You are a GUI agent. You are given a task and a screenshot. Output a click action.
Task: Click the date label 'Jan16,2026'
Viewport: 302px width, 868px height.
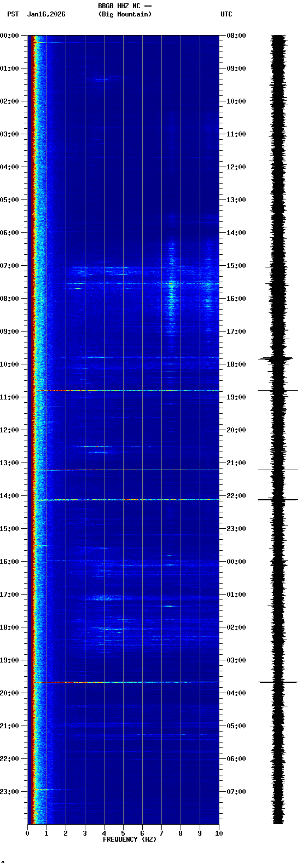pos(46,14)
